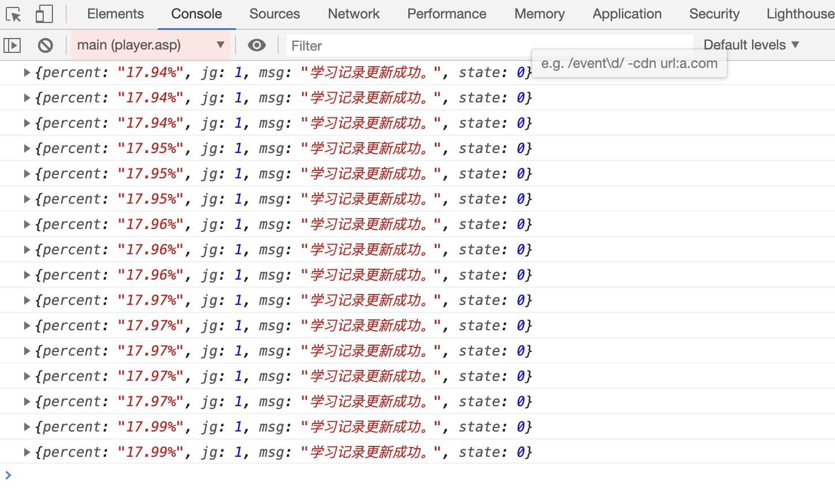The width and height of the screenshot is (835, 504).
Task: Toggle the device toolbar icon
Action: click(x=44, y=14)
